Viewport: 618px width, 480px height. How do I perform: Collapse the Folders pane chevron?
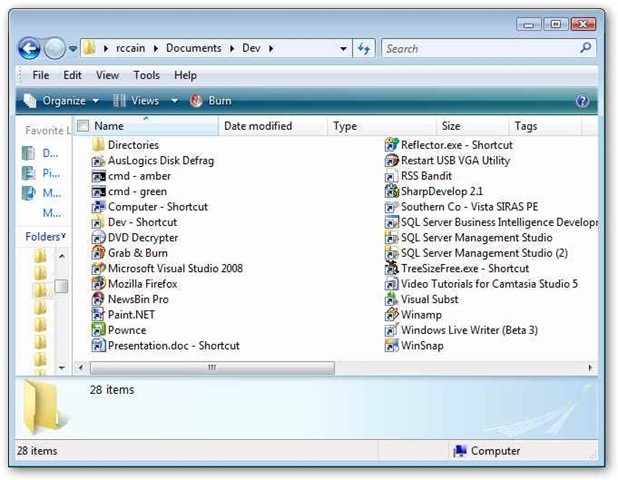(x=63, y=237)
